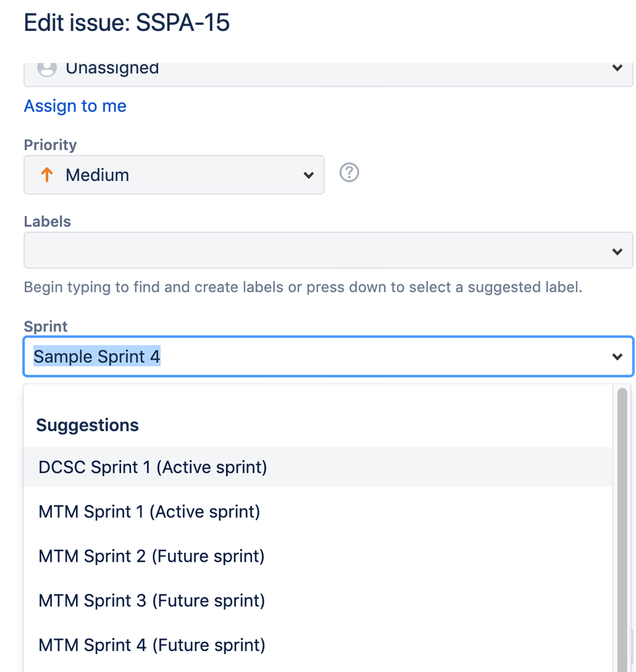Open the Priority dropdown chevron
Viewport: 636px width, 672px height.
point(309,176)
